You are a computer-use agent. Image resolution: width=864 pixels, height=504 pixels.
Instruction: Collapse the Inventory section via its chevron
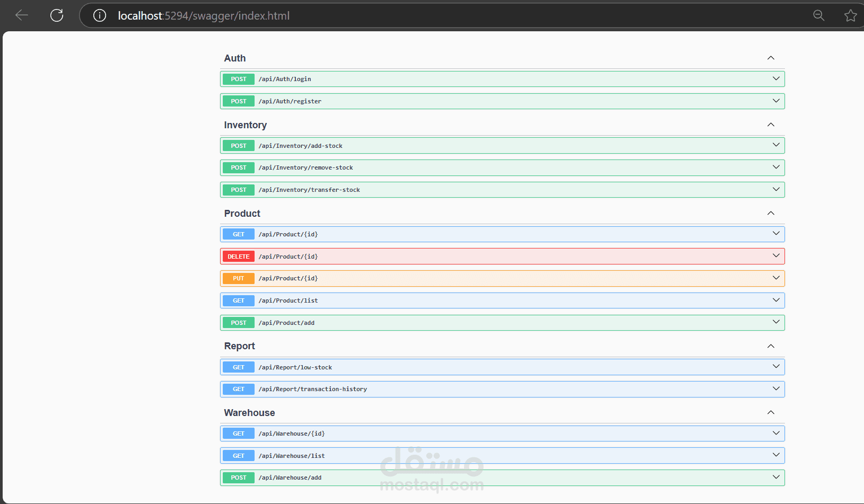pyautogui.click(x=771, y=125)
